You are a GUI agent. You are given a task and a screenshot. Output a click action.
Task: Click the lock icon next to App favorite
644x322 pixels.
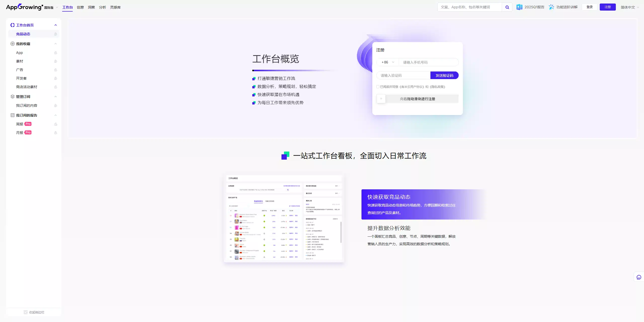56,53
